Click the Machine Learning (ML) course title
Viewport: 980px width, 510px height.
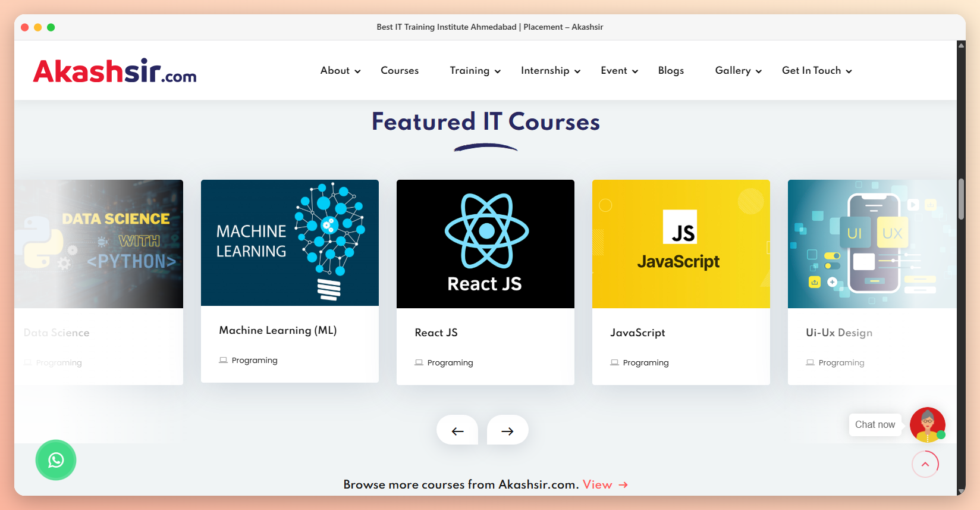278,330
